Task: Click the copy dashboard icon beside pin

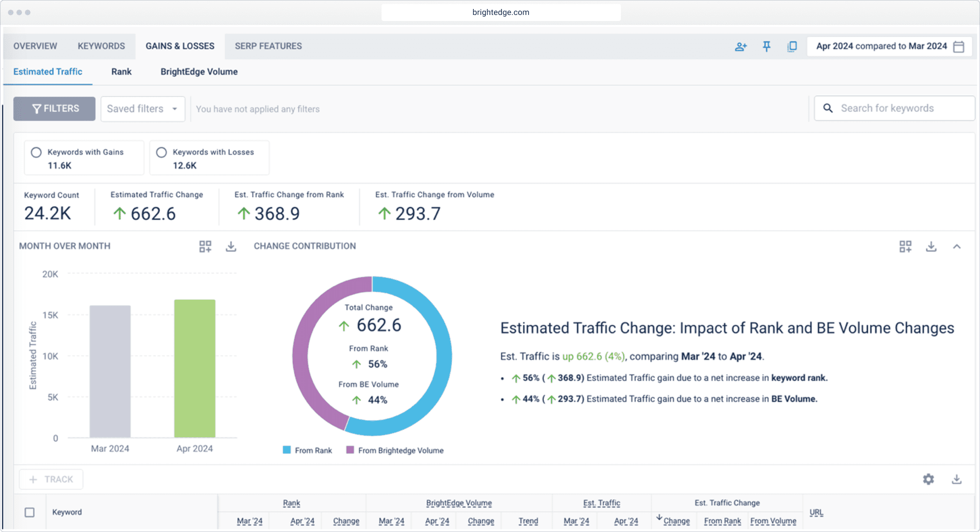Action: pos(792,46)
